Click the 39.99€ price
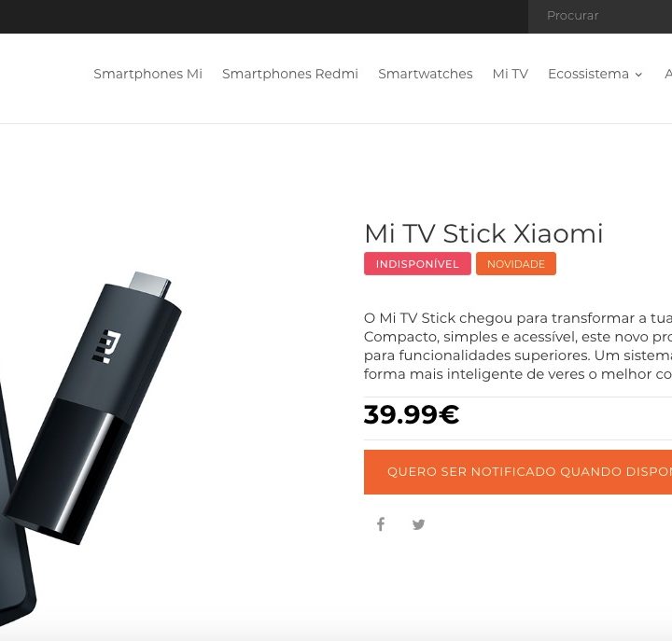 click(412, 415)
